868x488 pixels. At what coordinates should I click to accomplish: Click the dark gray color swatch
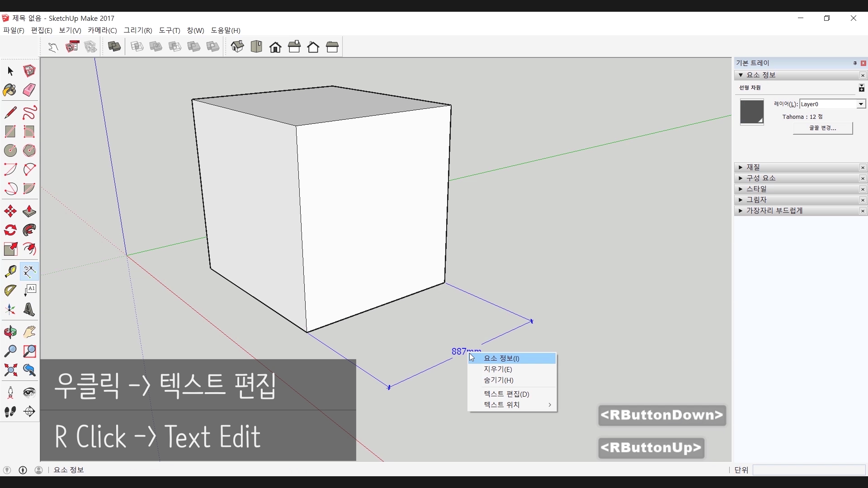[x=751, y=112]
